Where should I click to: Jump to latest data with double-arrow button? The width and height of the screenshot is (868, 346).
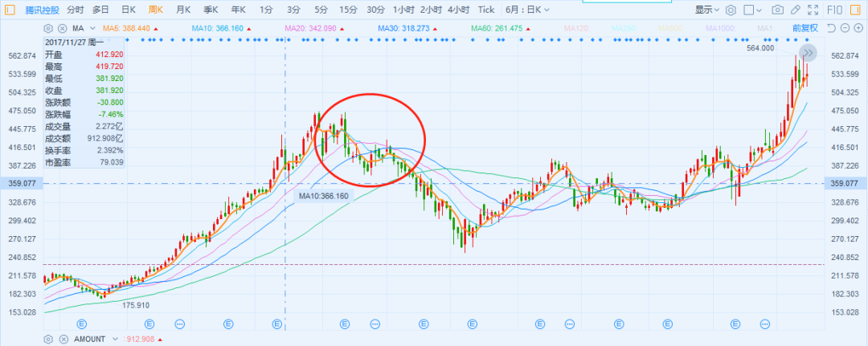(809, 53)
